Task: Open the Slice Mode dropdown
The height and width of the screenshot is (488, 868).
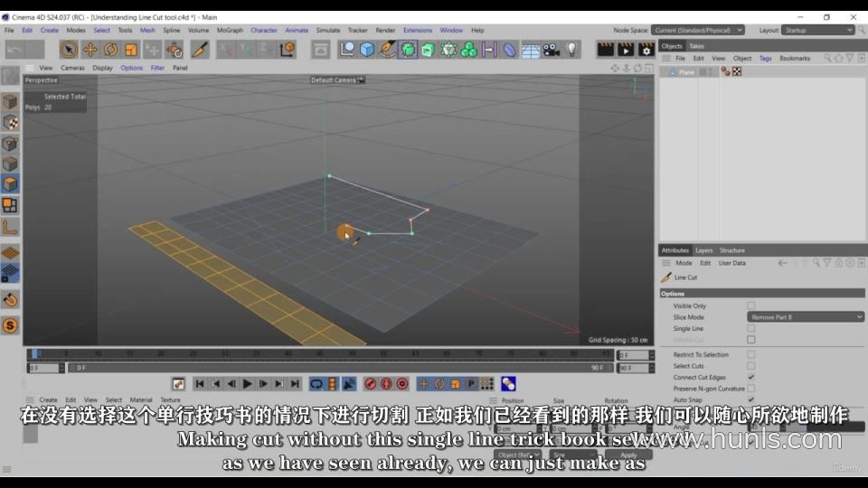Action: [807, 317]
